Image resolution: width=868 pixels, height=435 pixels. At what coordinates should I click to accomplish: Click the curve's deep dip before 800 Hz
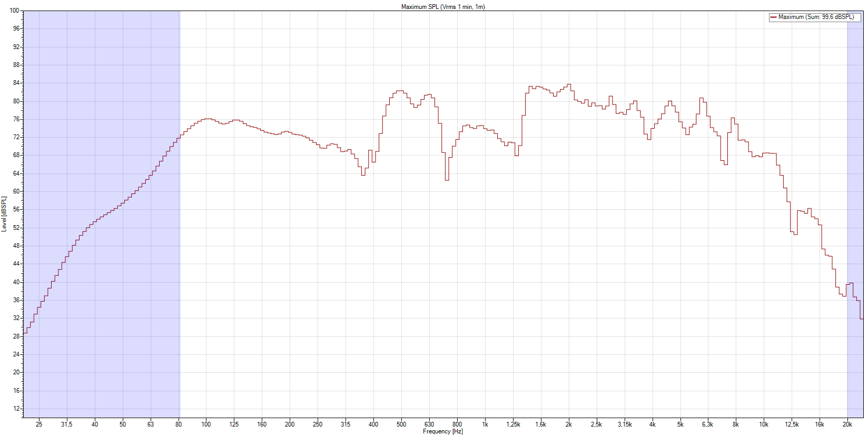[x=447, y=180]
